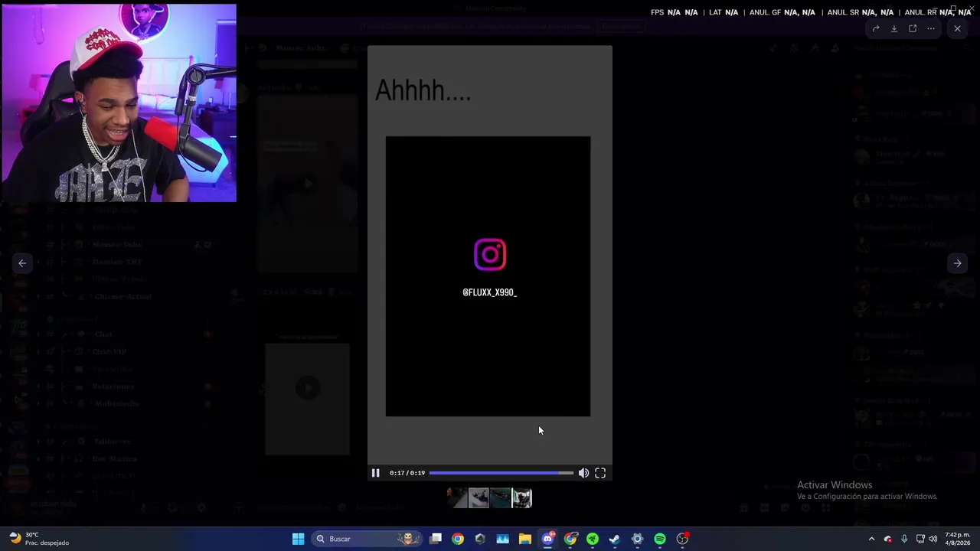980x551 pixels.
Task: Open File Explorer from the taskbar
Action: point(525,539)
